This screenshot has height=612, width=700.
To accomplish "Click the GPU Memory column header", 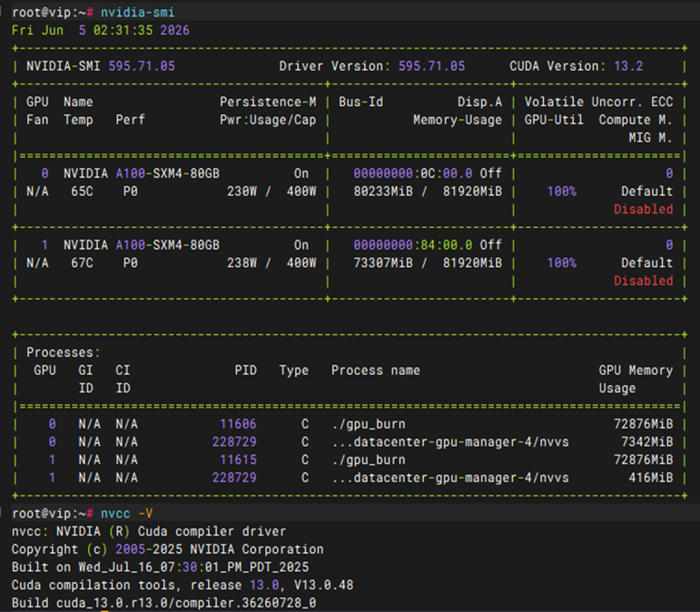I will [x=636, y=370].
